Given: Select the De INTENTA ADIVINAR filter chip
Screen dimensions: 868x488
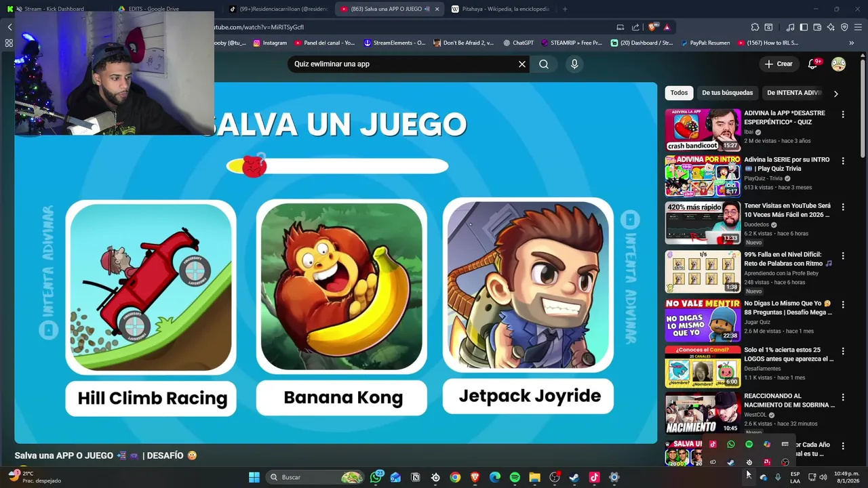Looking at the screenshot, I should point(793,93).
